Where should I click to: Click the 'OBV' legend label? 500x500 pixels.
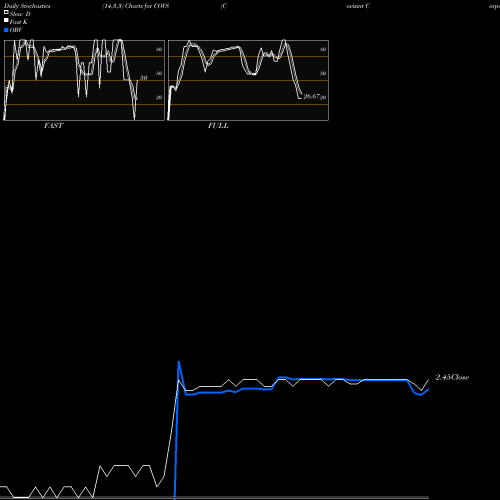[16, 30]
